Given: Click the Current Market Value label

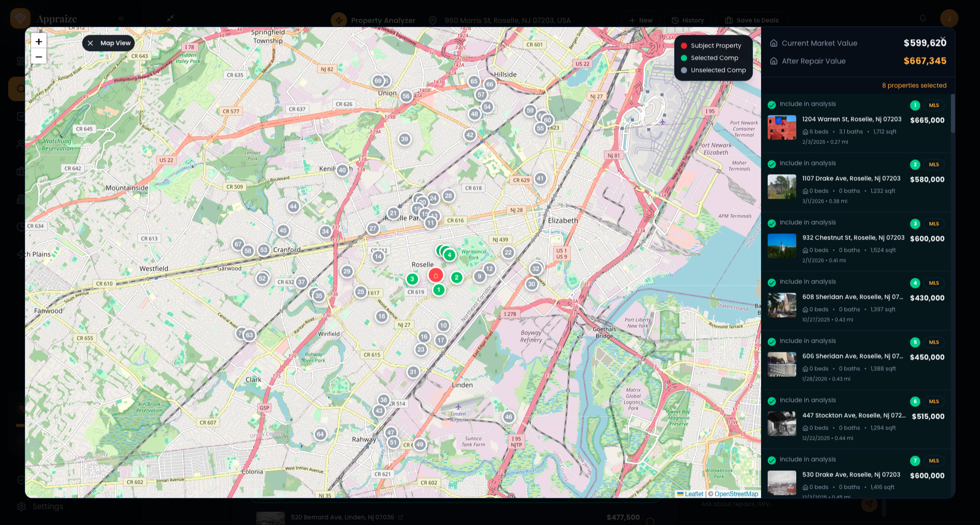Looking at the screenshot, I should point(819,43).
